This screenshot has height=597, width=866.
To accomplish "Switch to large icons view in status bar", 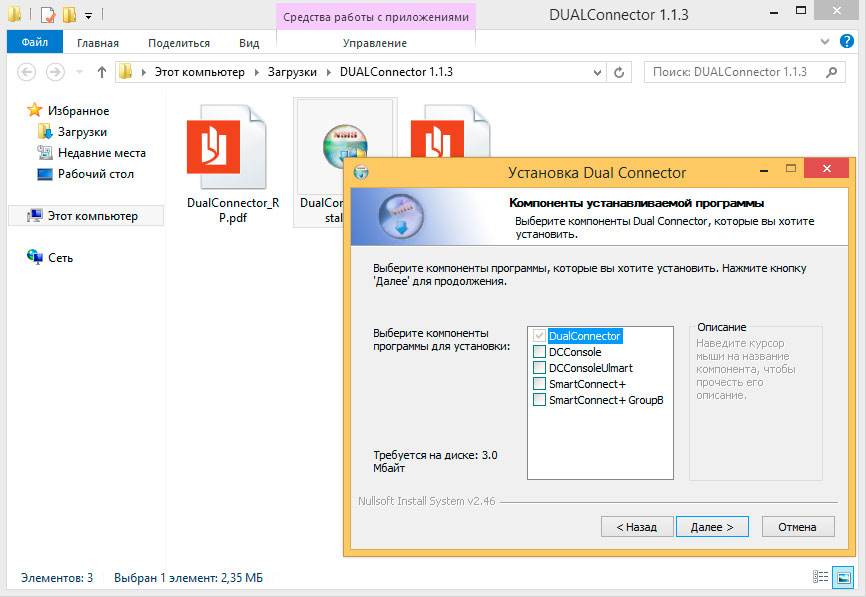I will pyautogui.click(x=843, y=577).
